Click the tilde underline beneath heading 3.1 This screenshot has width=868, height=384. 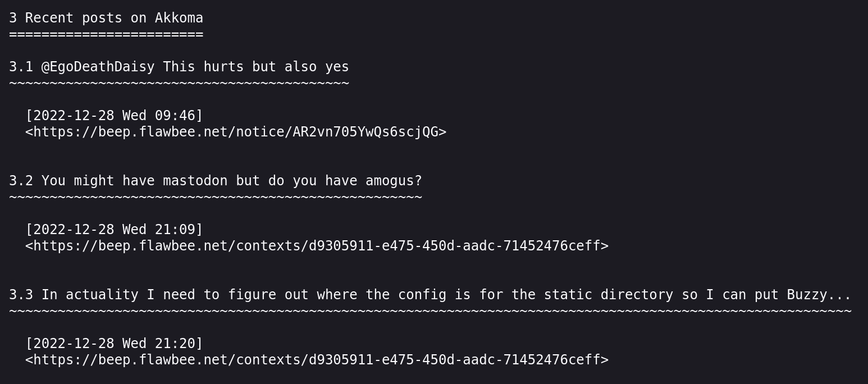click(179, 84)
